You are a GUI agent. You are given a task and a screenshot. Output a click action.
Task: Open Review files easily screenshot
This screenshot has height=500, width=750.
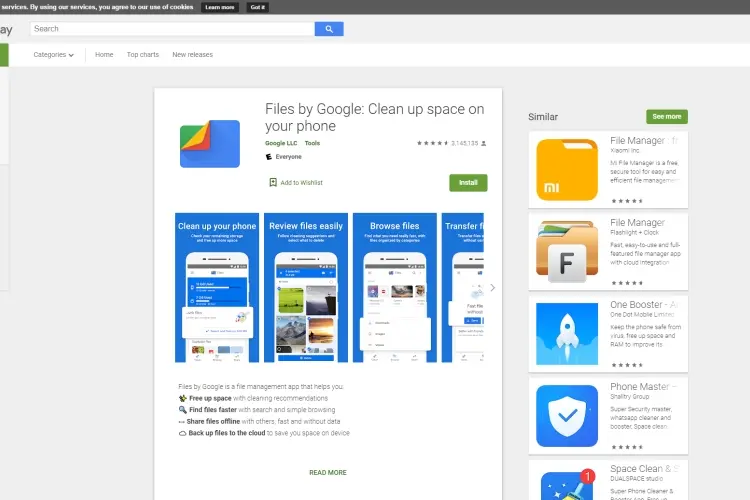pos(306,287)
